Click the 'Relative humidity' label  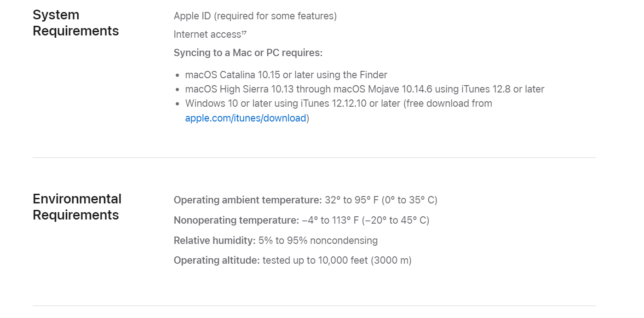point(215,241)
